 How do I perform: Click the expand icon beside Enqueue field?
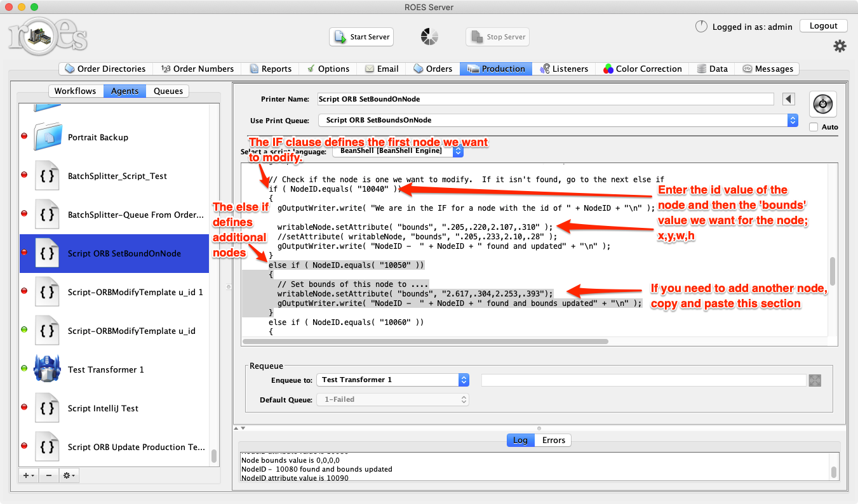(815, 380)
